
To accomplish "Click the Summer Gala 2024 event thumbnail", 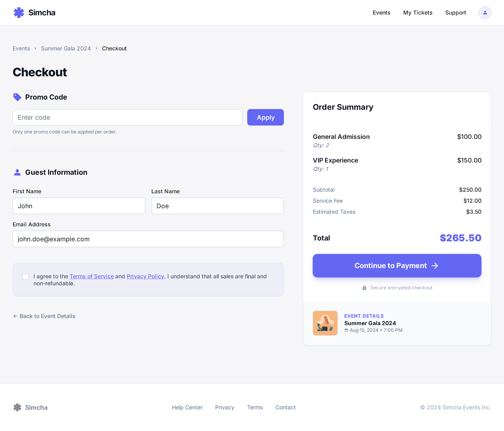I will click(325, 323).
